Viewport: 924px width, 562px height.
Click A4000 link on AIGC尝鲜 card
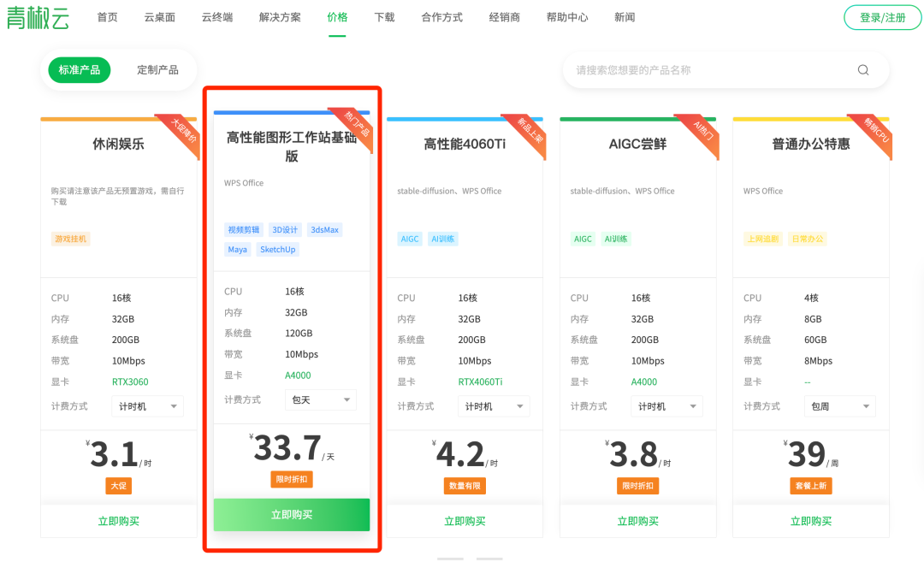pos(644,382)
